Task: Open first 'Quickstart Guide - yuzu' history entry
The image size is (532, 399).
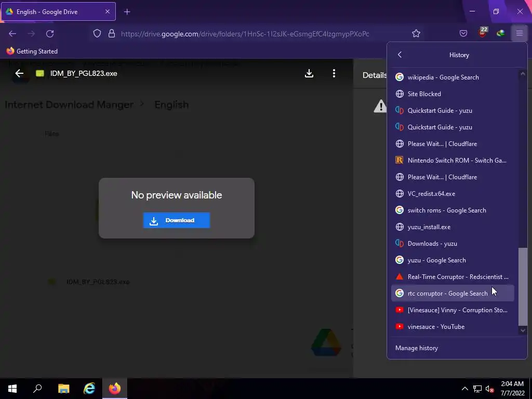Action: click(453, 110)
